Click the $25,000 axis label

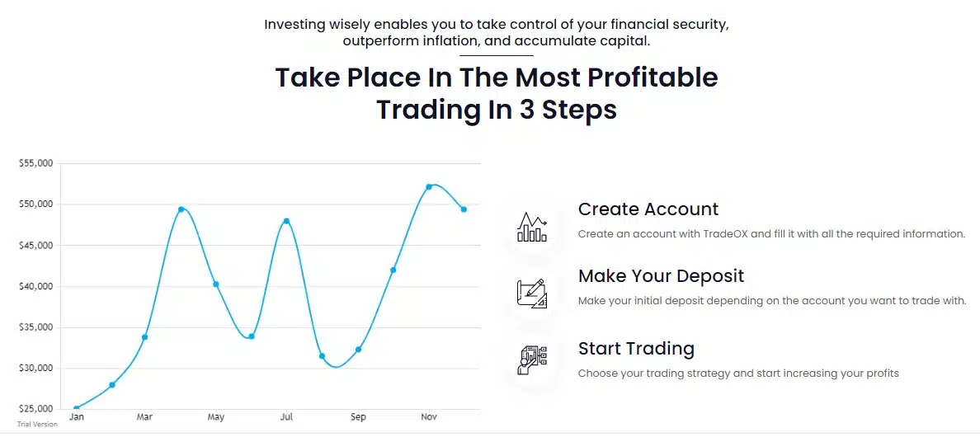coord(36,409)
